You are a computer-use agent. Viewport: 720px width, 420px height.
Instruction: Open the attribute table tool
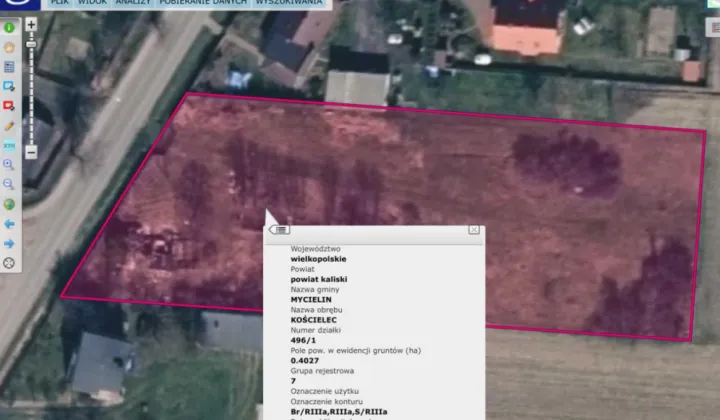point(9,67)
